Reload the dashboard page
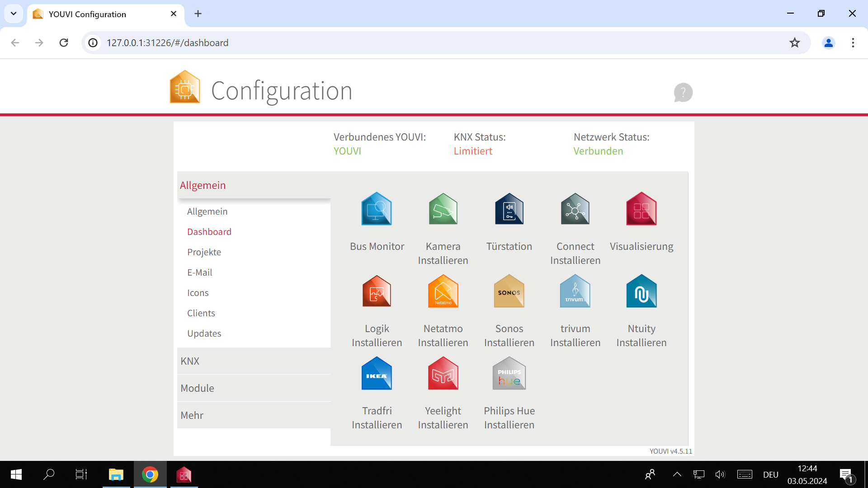Image resolution: width=868 pixels, height=488 pixels. click(64, 43)
